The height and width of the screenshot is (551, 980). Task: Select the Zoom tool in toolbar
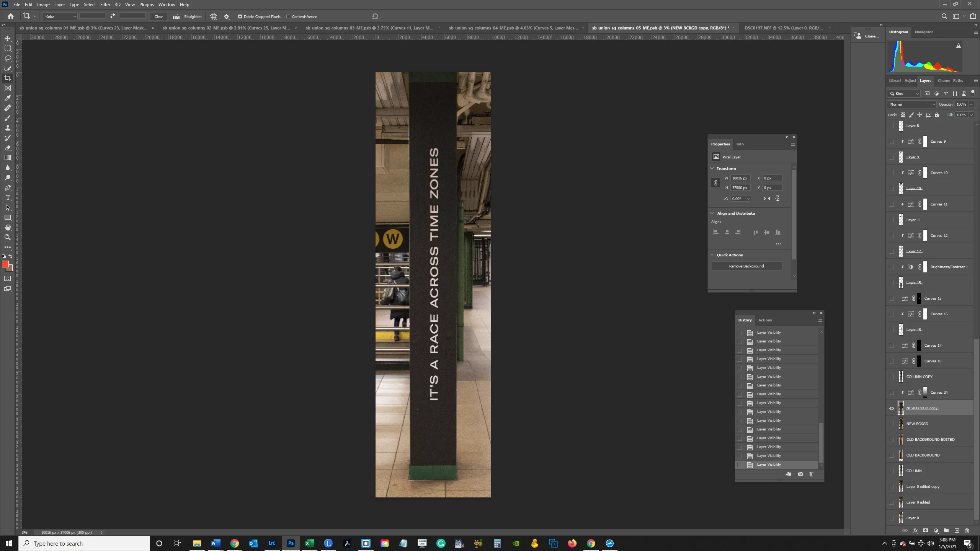(8, 237)
